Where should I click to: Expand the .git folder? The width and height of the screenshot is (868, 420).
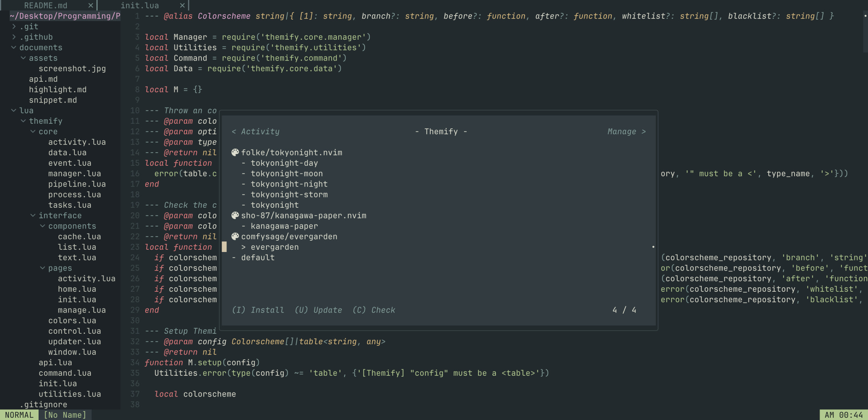(14, 26)
